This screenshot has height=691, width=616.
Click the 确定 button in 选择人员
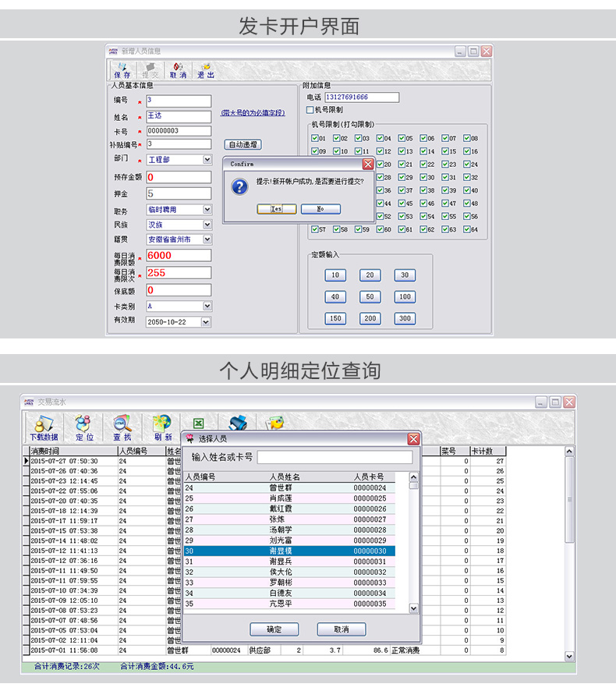point(274,629)
